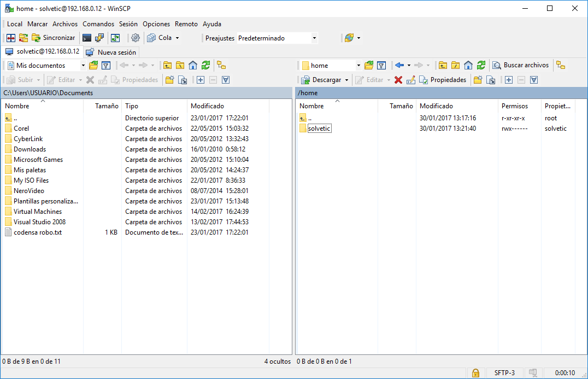Click the local panel filter icon
The image size is (588, 379).
[106, 65]
